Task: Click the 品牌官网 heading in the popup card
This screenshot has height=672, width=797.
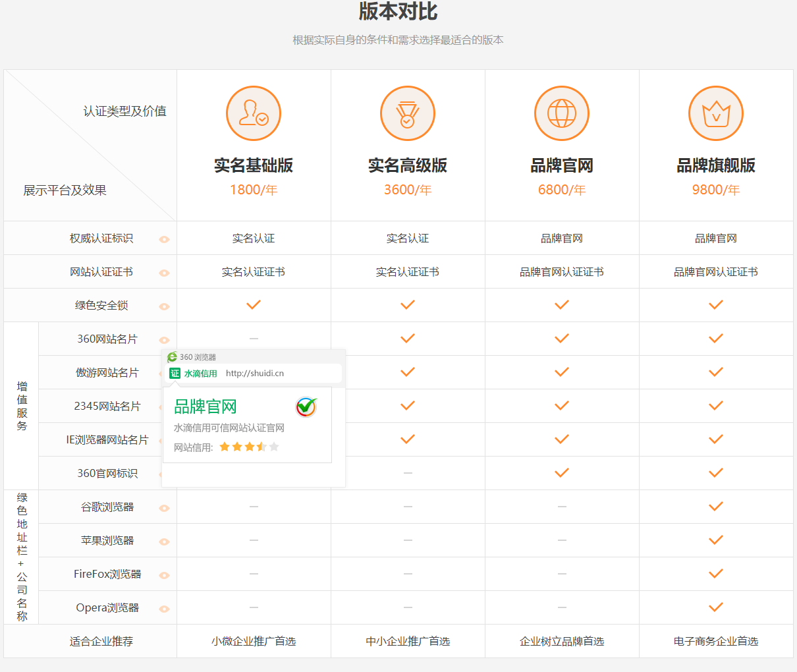Action: (206, 406)
